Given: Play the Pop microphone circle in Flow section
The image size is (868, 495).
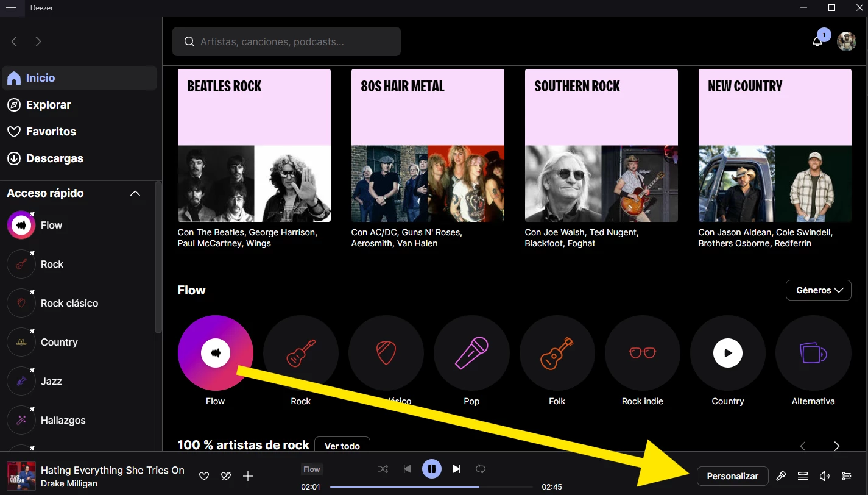Looking at the screenshot, I should [471, 352].
